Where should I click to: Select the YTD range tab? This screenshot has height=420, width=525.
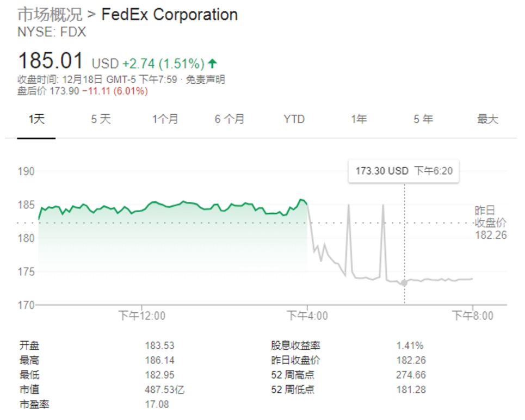(294, 119)
